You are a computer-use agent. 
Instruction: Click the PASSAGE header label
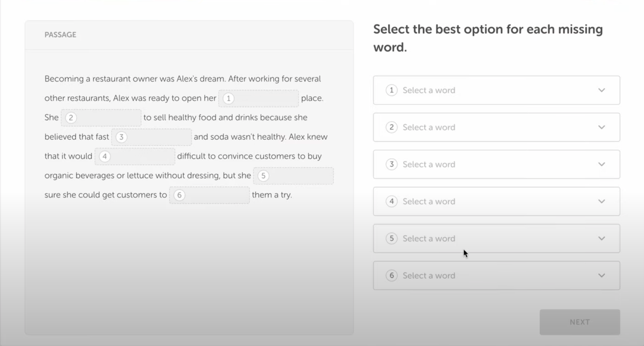coord(60,35)
